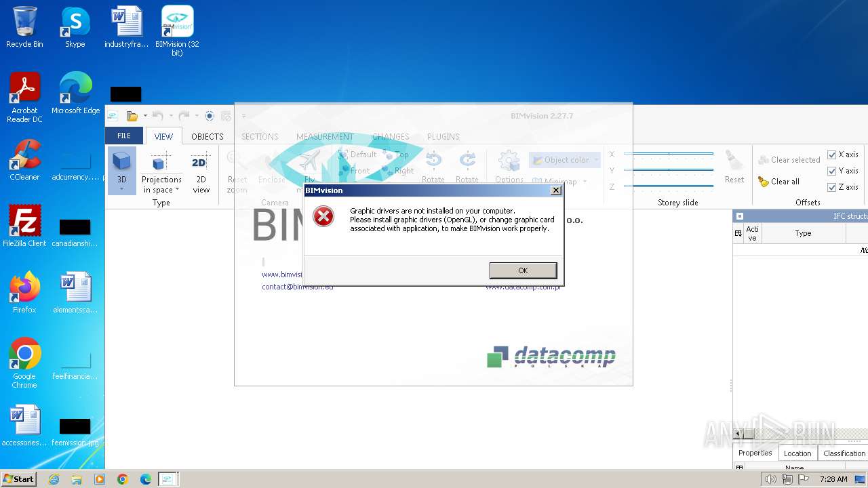
Task: Click the IFC structure panel header icon
Action: tap(740, 216)
